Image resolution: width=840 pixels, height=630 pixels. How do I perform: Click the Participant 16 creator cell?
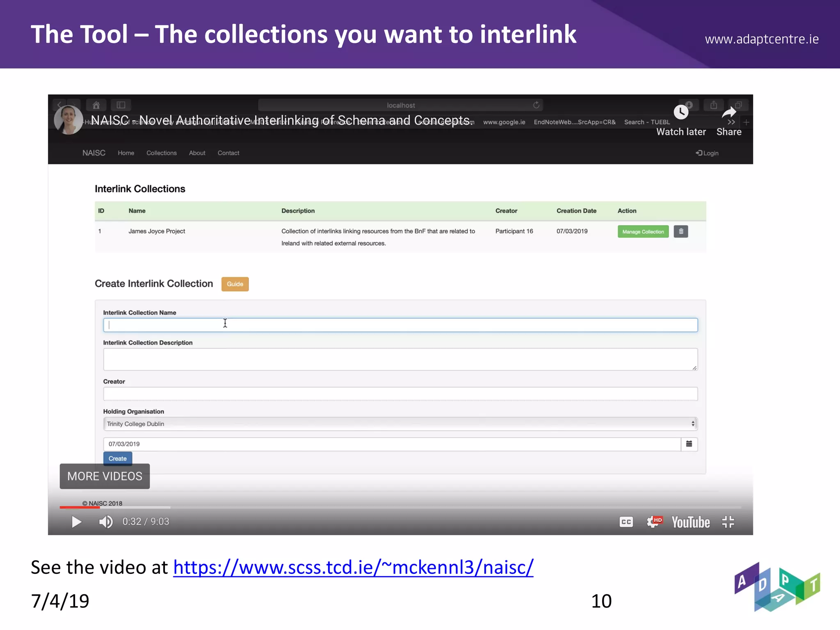pyautogui.click(x=514, y=231)
